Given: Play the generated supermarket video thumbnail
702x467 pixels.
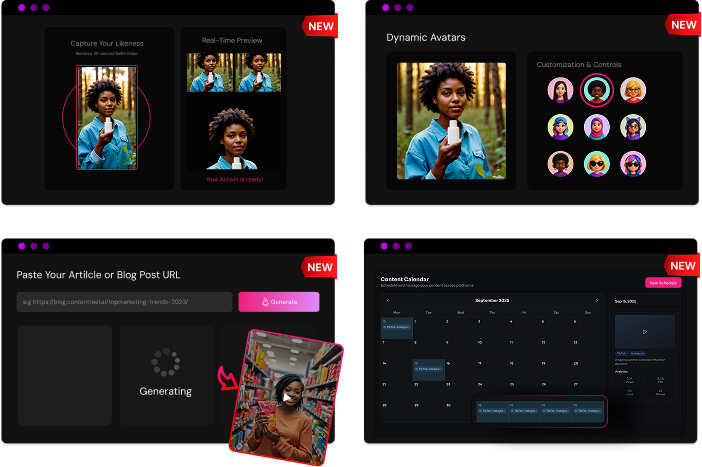Looking at the screenshot, I should [287, 397].
